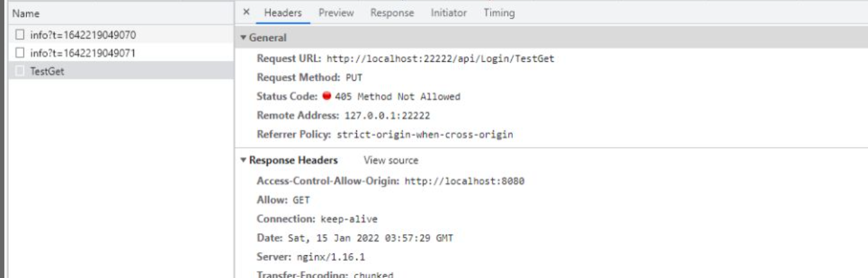Click the Access-Control-Allow-Origin header value
Screen dimensions: 868x278
click(x=465, y=181)
